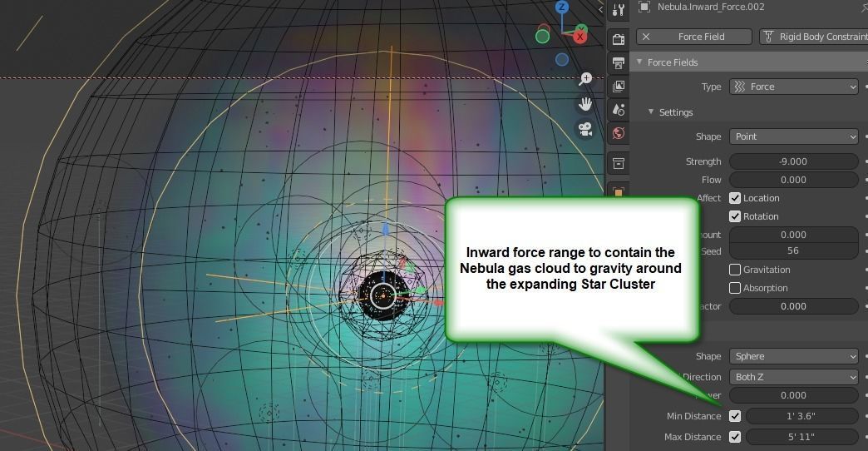The width and height of the screenshot is (868, 451).
Task: Open the Tool properties tab (wrench icon)
Action: (x=619, y=9)
